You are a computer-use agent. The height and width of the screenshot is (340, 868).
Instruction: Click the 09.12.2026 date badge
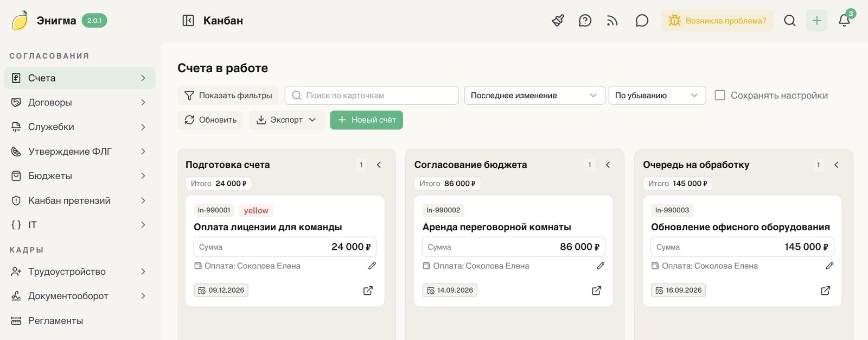click(221, 290)
